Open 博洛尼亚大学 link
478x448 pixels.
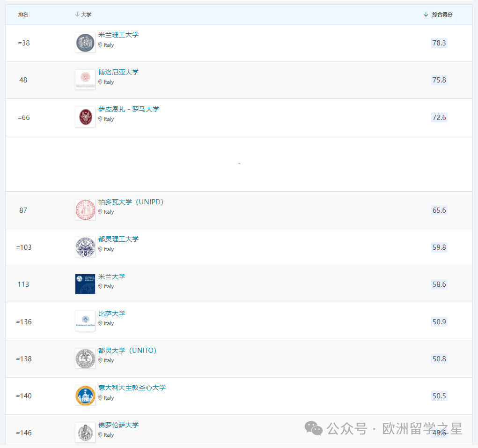(118, 72)
